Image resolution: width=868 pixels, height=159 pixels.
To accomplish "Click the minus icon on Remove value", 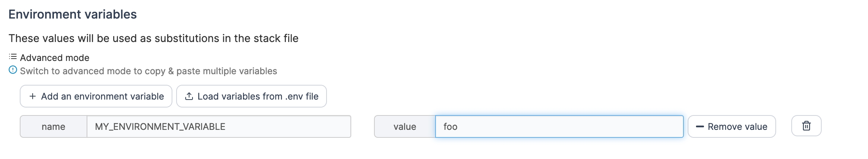I will (x=700, y=126).
